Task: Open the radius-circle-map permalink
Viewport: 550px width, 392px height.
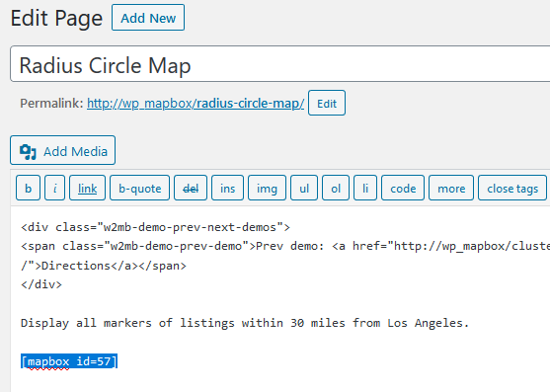Action: 196,104
